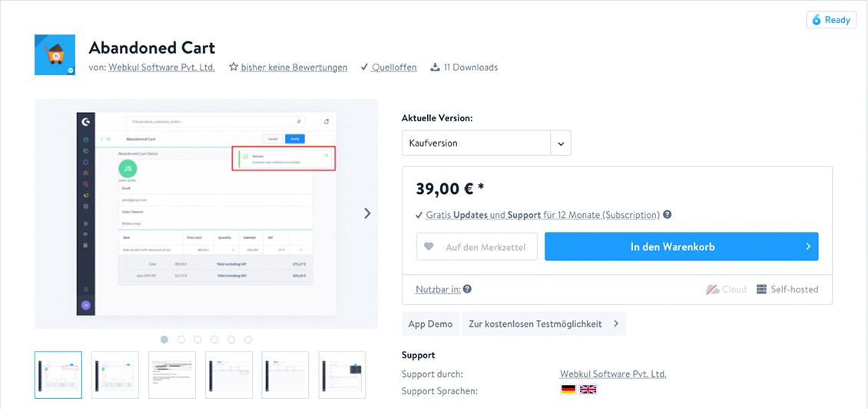
Task: Open the Kaufversion version dropdown
Action: 486,143
